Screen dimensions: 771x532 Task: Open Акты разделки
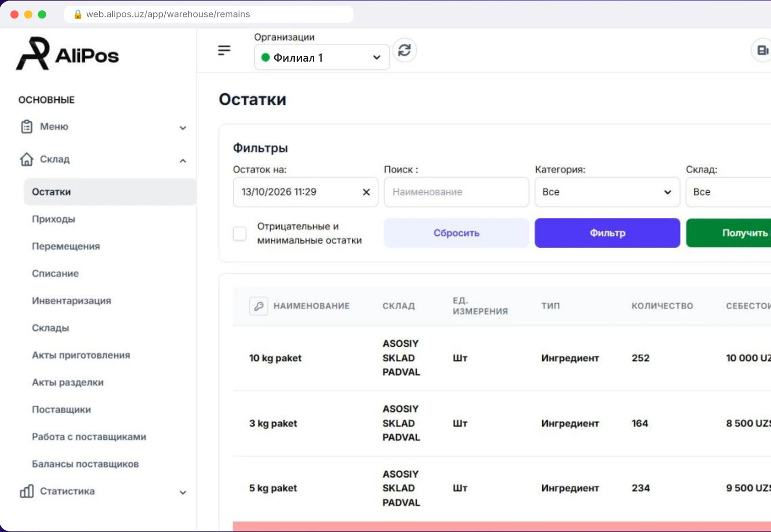68,383
